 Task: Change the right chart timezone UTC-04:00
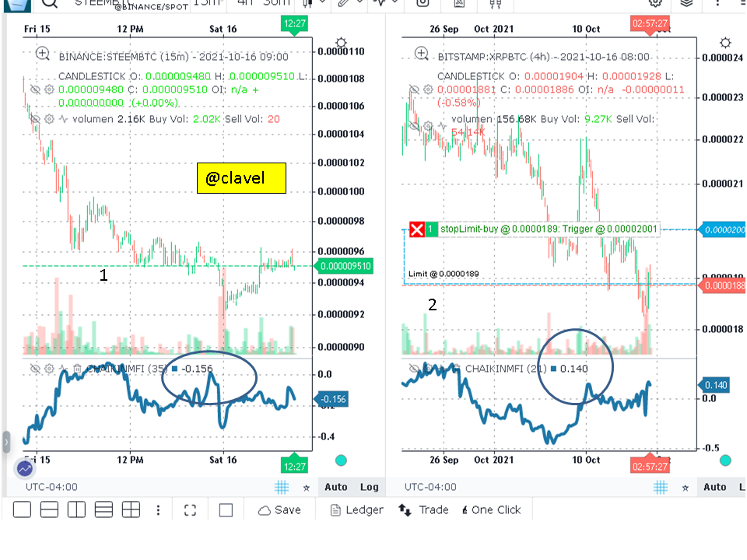[430, 487]
